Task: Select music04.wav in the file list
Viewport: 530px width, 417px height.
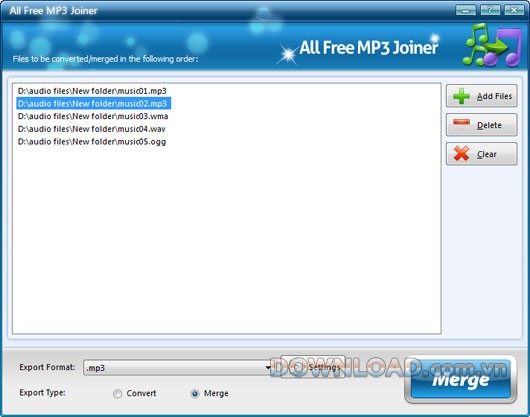Action: pos(92,129)
